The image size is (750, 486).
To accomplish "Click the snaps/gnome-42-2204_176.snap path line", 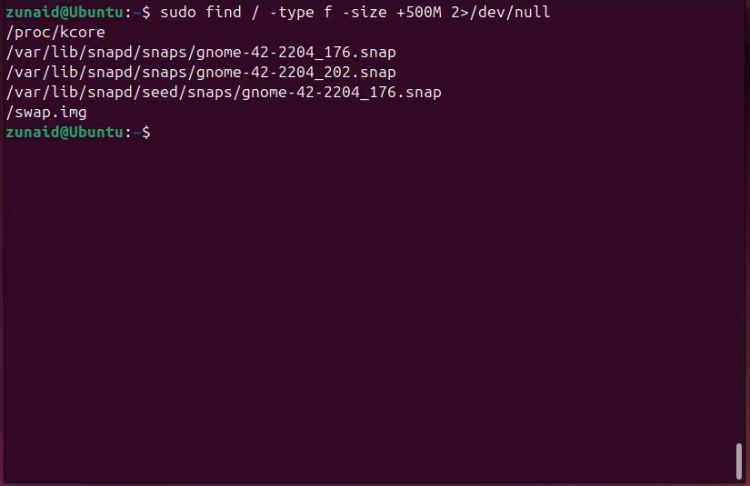I will [201, 52].
